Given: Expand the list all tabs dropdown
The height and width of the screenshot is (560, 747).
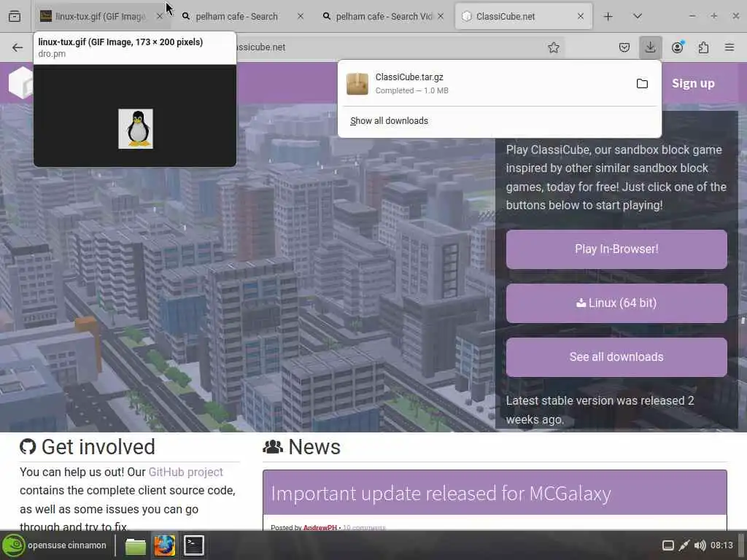Looking at the screenshot, I should click(638, 16).
